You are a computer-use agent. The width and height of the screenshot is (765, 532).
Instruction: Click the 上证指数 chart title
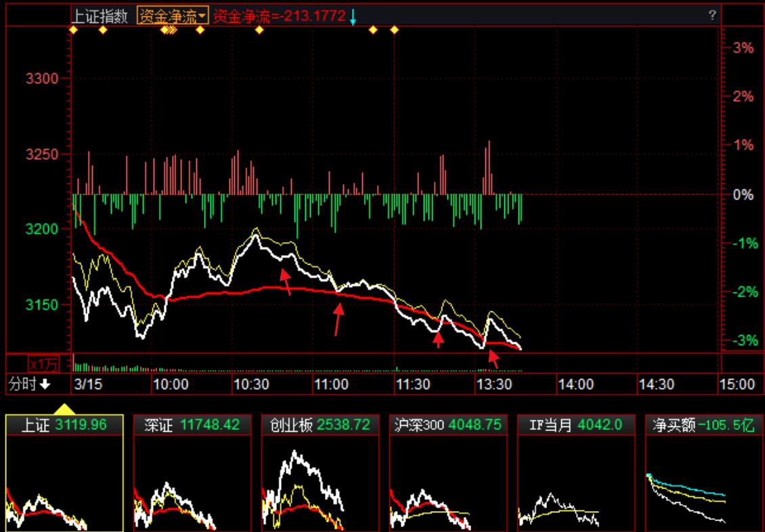point(100,16)
